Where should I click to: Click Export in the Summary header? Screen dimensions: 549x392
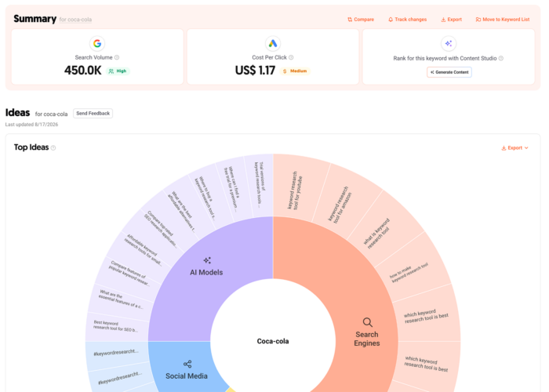(451, 20)
